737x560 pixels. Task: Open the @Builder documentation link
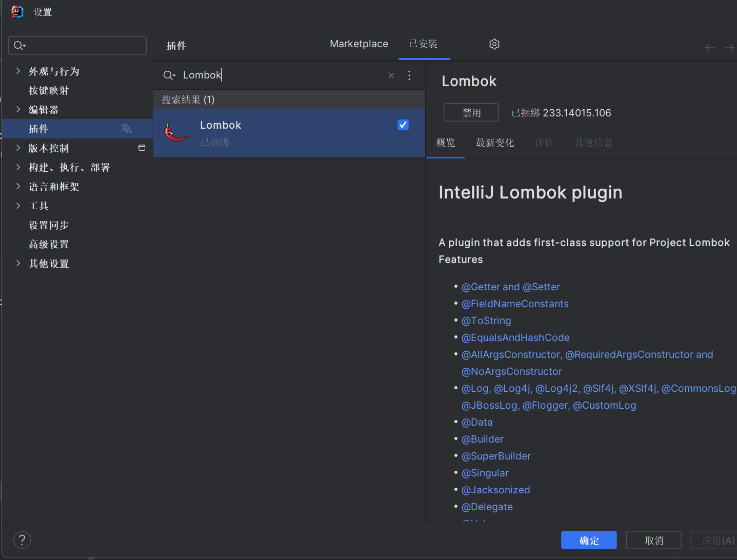pyautogui.click(x=482, y=439)
